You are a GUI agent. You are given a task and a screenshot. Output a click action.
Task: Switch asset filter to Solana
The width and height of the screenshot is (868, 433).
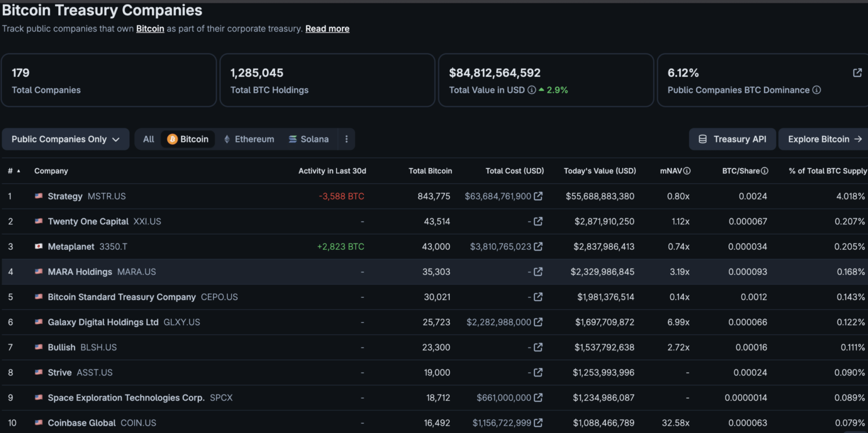point(309,139)
